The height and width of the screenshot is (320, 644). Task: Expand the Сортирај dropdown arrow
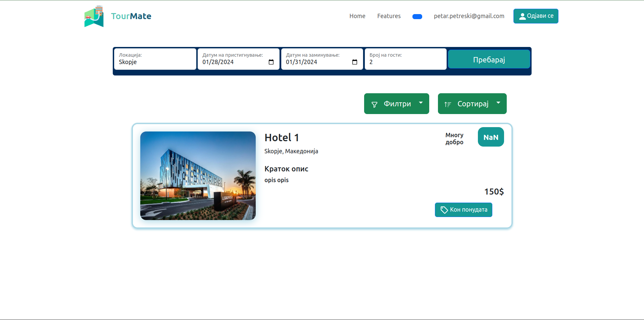tap(498, 103)
